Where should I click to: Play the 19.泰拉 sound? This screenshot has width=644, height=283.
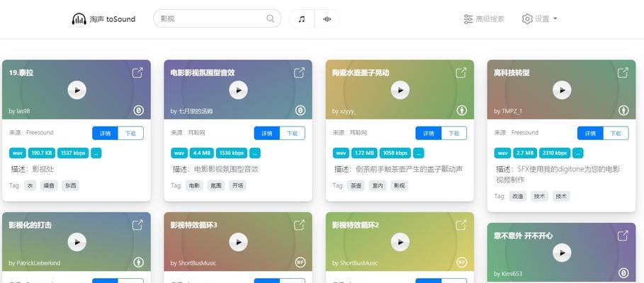[x=77, y=90]
